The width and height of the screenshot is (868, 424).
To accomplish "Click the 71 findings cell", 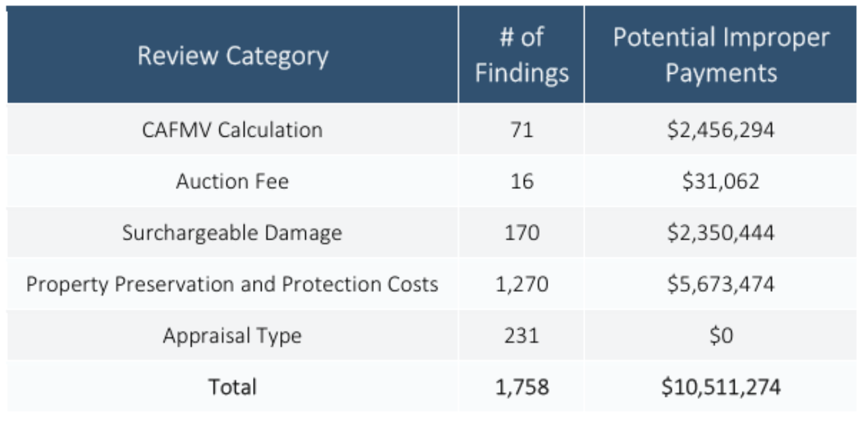I will [x=522, y=129].
